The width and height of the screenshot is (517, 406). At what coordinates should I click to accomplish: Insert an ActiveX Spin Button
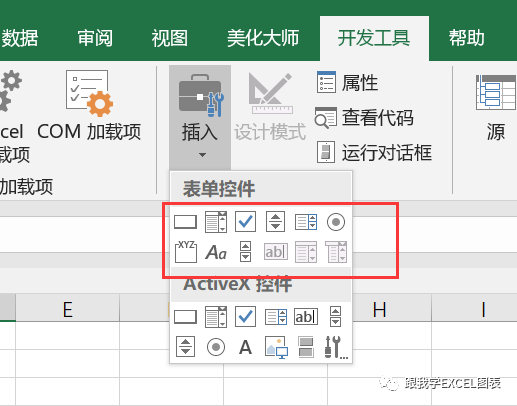pyautogui.click(x=185, y=347)
